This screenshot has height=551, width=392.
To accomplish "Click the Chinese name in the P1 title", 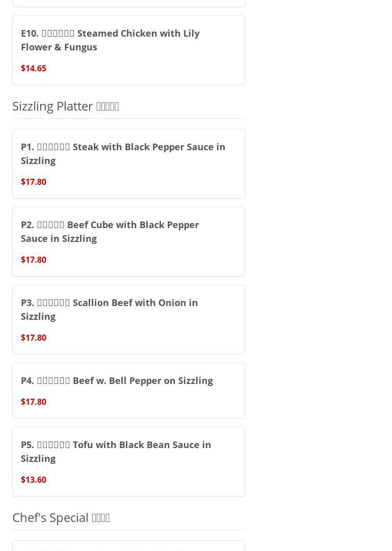I will click(53, 147).
